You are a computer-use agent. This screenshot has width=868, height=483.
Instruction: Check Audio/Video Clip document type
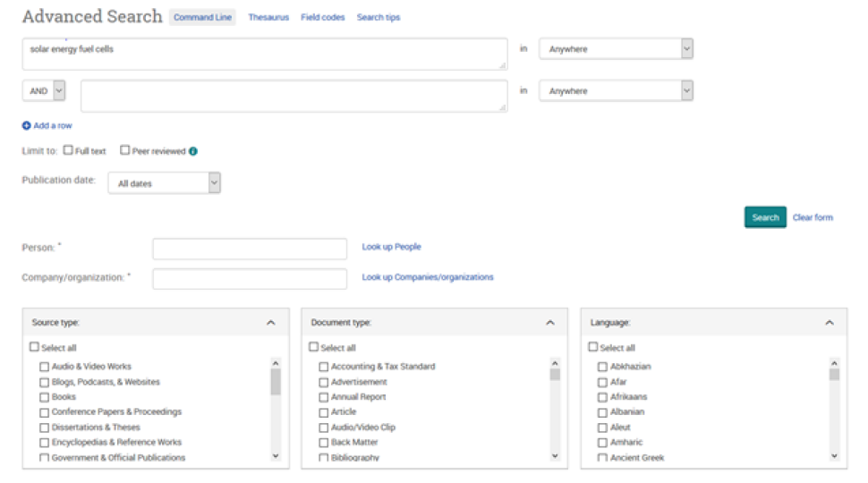324,428
